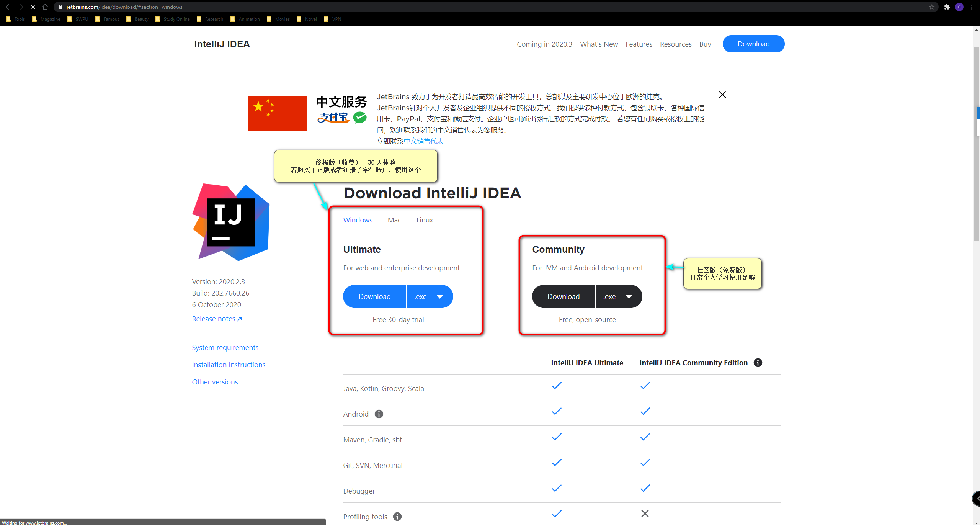Screen dimensions: 980x525
Task: Select the Windows download tab
Action: point(358,220)
